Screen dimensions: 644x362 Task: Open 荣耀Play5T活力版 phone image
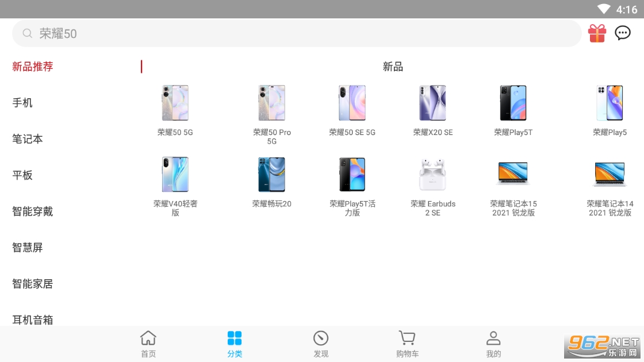352,174
